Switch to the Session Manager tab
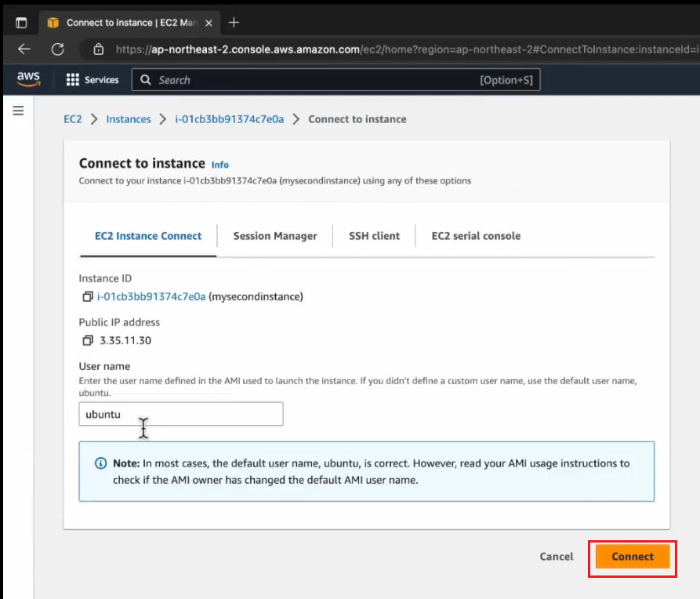700x599 pixels. point(275,236)
